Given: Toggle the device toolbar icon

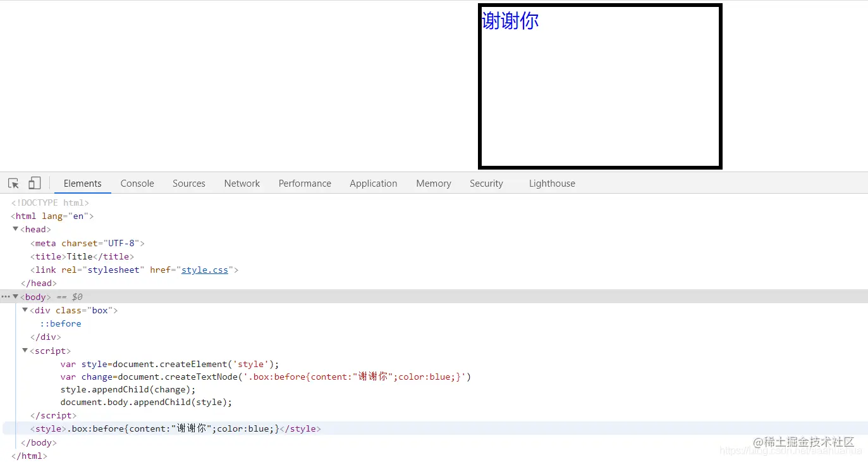Looking at the screenshot, I should (x=35, y=184).
